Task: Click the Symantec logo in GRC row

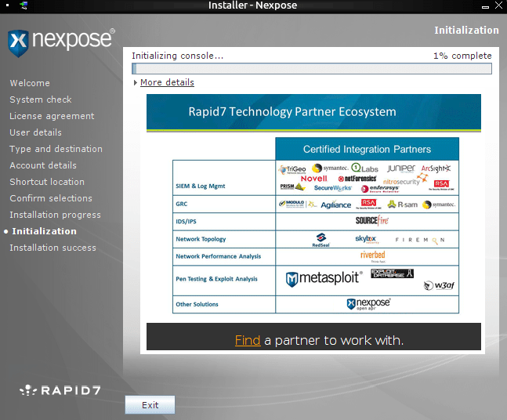Action: [439, 205]
